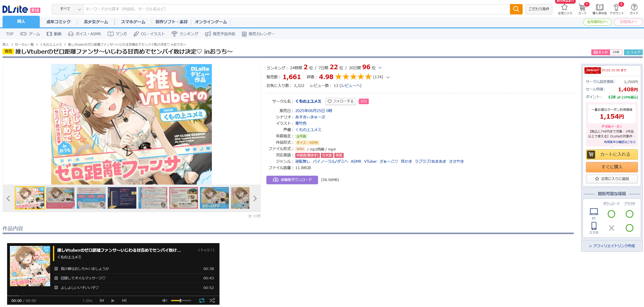The image size is (644, 307).
Task: Click the orange search magnifier button
Action: click(x=516, y=9)
